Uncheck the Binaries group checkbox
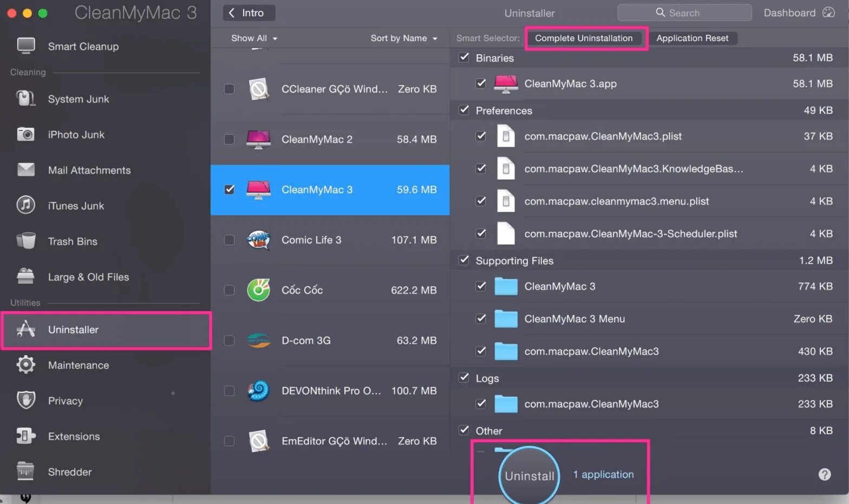The height and width of the screenshot is (504, 849). [464, 57]
